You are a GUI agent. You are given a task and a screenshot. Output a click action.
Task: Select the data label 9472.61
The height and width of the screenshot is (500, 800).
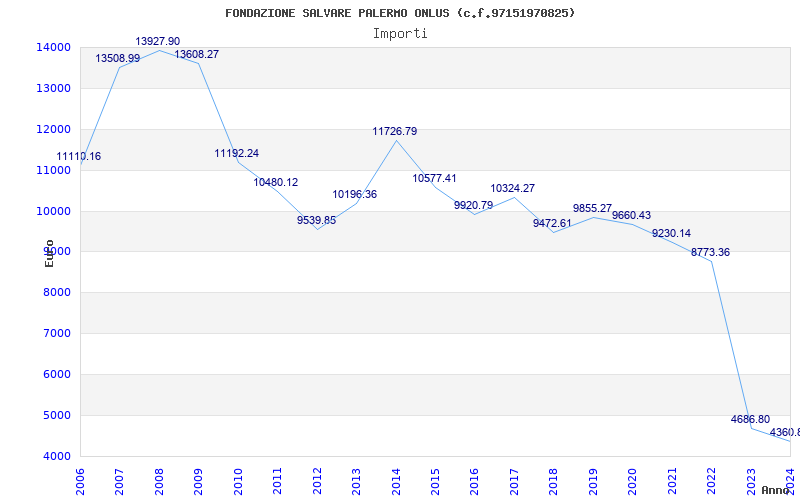point(552,223)
